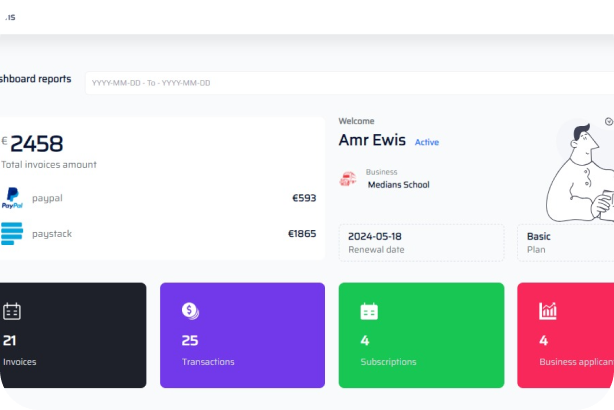Click the chart icon on Business applicants card

click(548, 311)
